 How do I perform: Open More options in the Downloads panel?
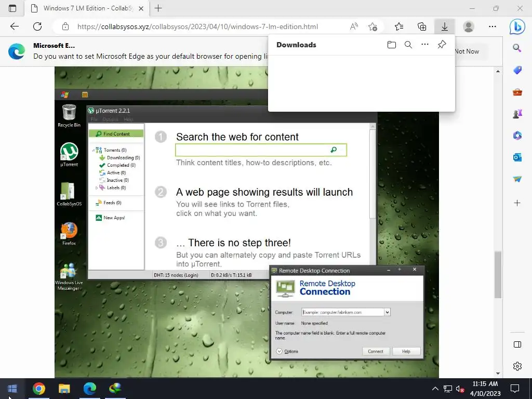point(425,45)
